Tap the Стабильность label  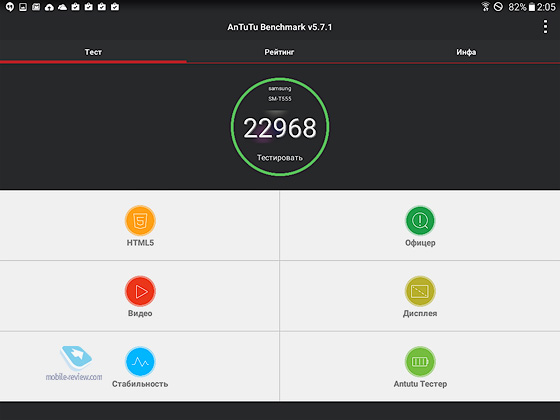tap(140, 384)
